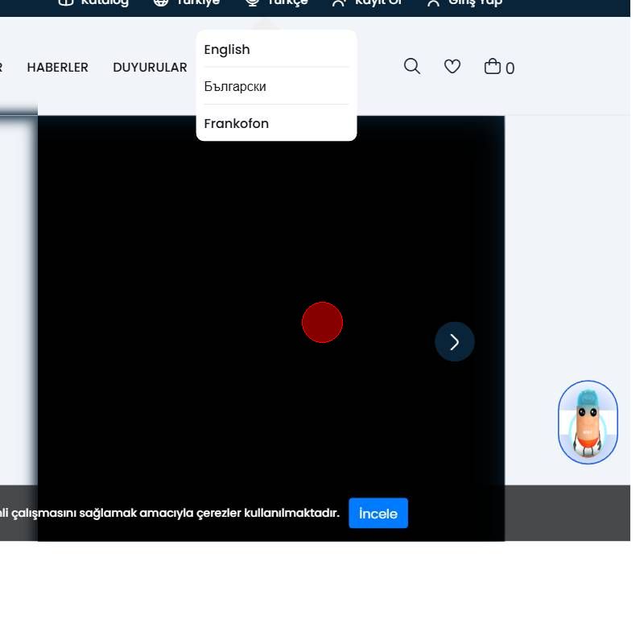Viewport: 644px width, 644px height.
Task: Advance the slider with the next arrow
Action: (x=455, y=342)
